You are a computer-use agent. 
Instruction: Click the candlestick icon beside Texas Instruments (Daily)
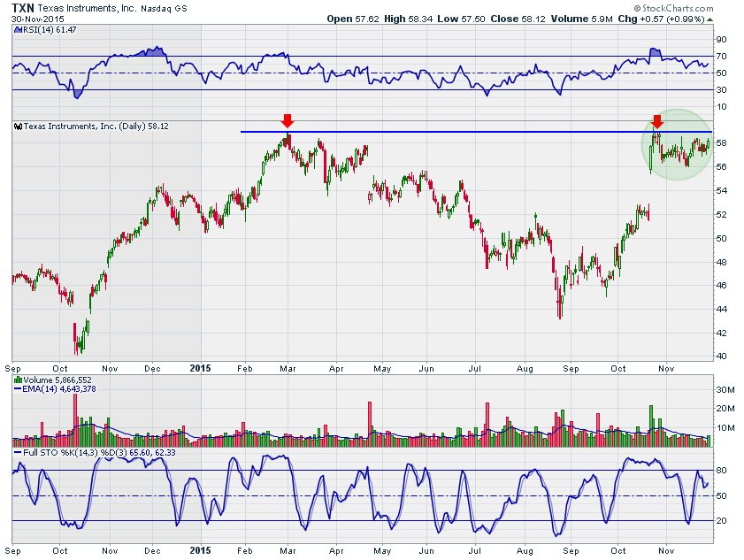coord(18,127)
